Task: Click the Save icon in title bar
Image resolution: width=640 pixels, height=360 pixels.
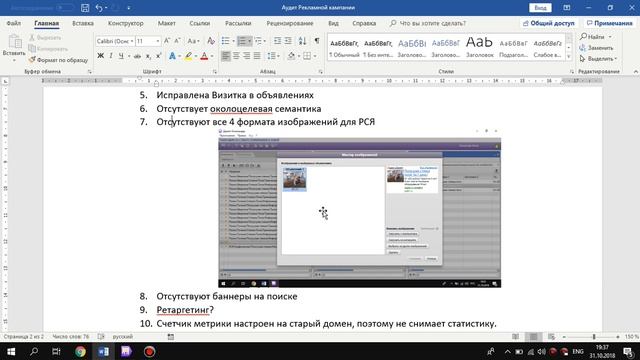Action: click(x=85, y=8)
